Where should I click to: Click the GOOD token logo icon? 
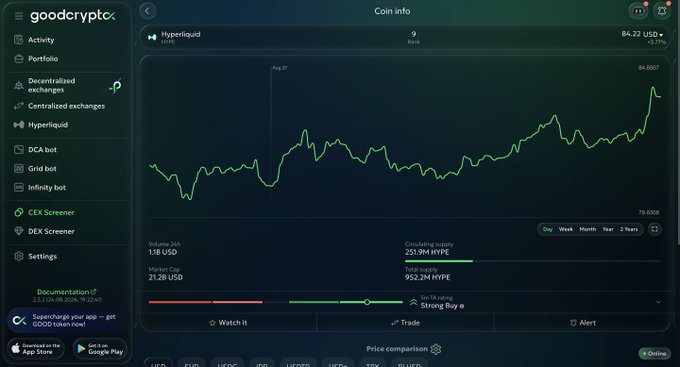(20, 321)
